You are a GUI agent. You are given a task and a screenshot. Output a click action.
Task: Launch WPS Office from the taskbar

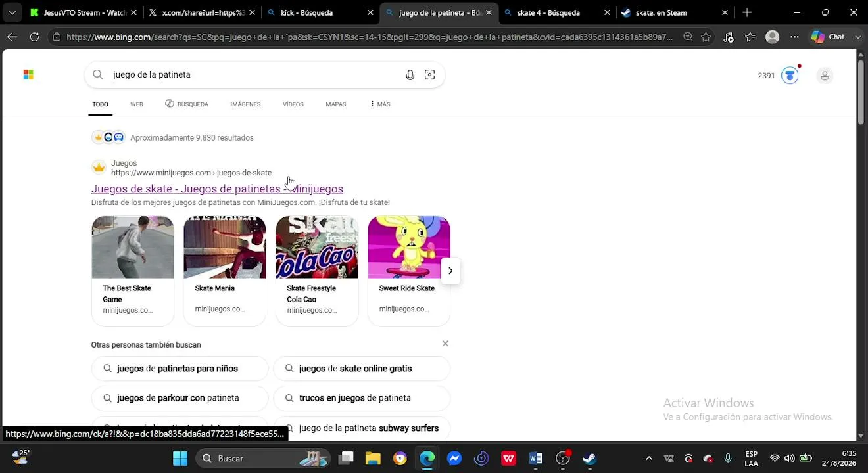pyautogui.click(x=508, y=459)
